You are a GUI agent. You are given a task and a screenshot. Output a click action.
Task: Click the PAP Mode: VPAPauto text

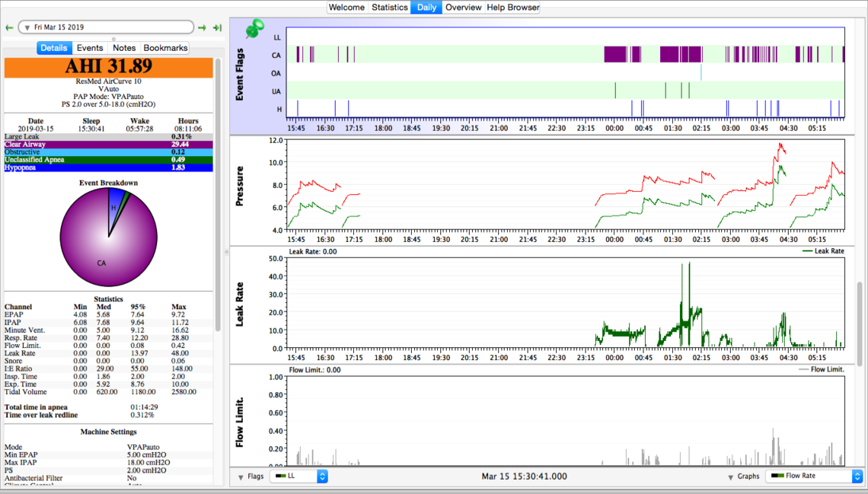click(108, 97)
